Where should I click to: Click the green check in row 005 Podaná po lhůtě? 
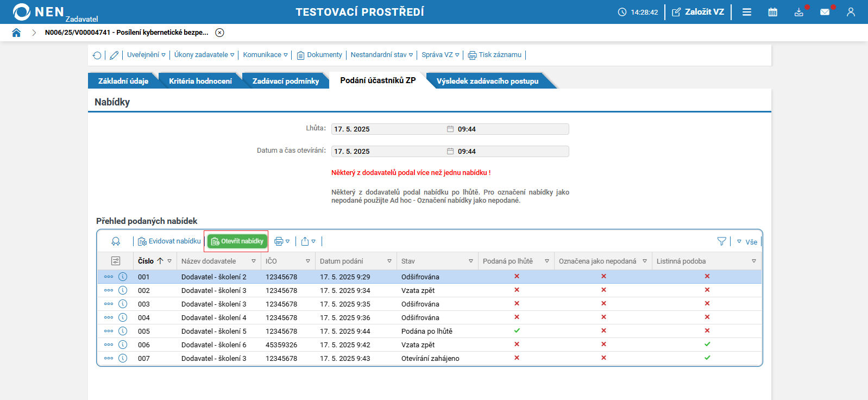click(x=517, y=330)
